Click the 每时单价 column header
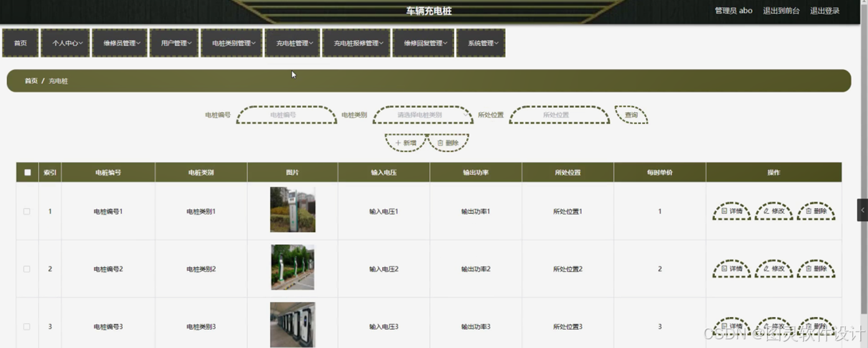This screenshot has width=868, height=348. click(660, 172)
